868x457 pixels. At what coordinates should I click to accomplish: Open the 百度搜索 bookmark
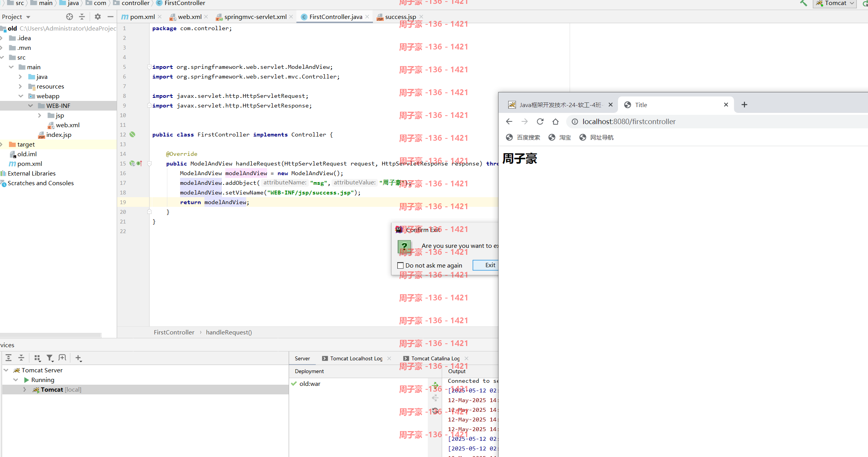pyautogui.click(x=523, y=137)
